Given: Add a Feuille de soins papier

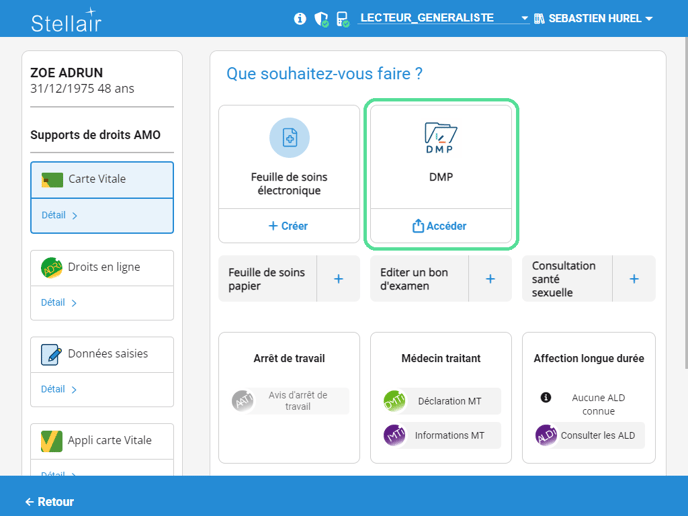Looking at the screenshot, I should click(338, 279).
